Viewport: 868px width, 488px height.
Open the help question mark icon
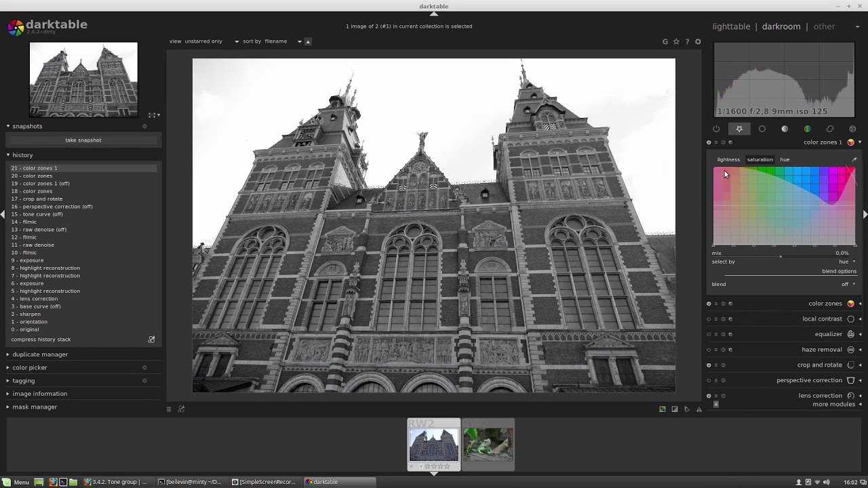[687, 41]
